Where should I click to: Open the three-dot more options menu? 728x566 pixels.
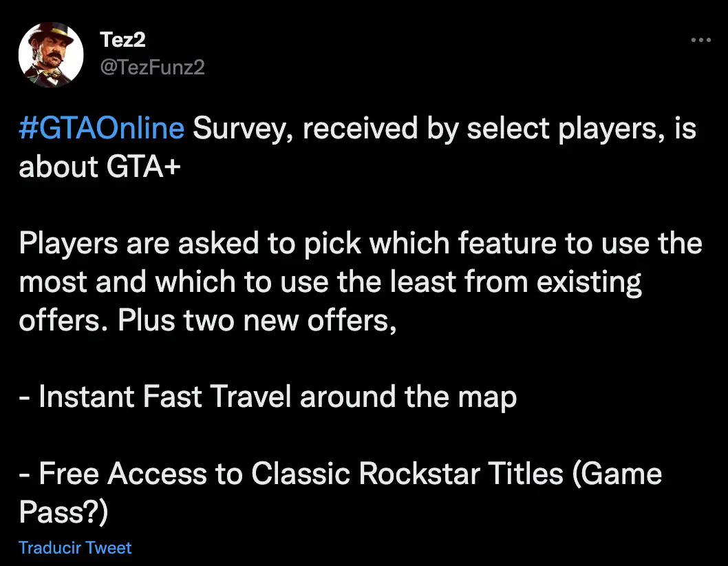[700, 40]
